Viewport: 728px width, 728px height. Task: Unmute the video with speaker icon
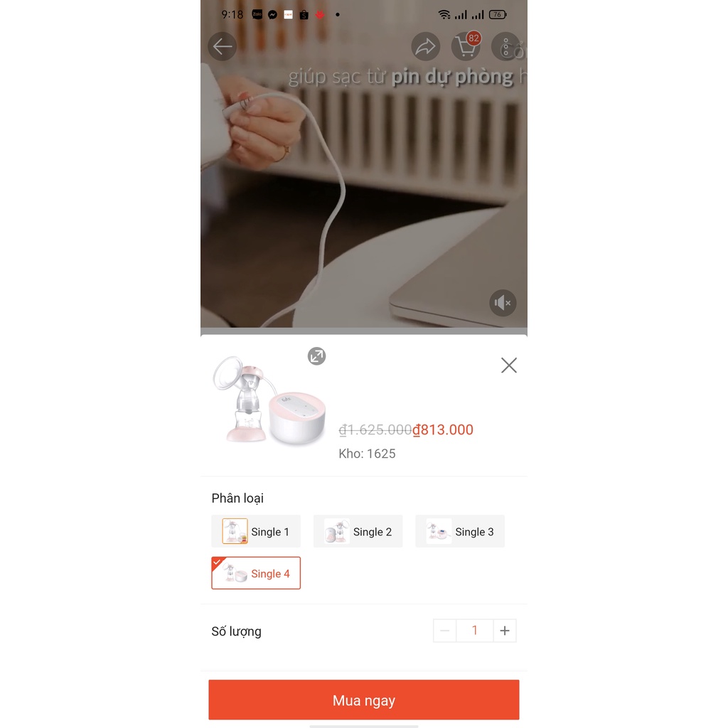pos(503,303)
